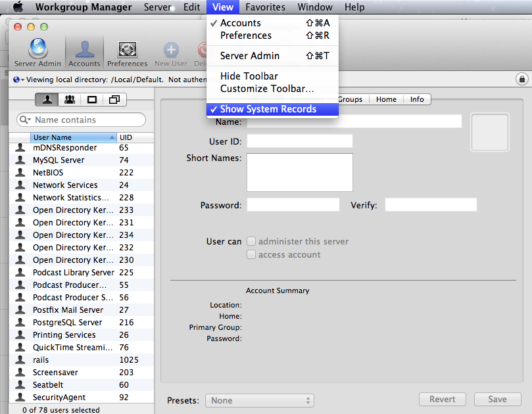Select the QuickTime Streaming user row
The height and width of the screenshot is (414, 532).
[x=82, y=347]
